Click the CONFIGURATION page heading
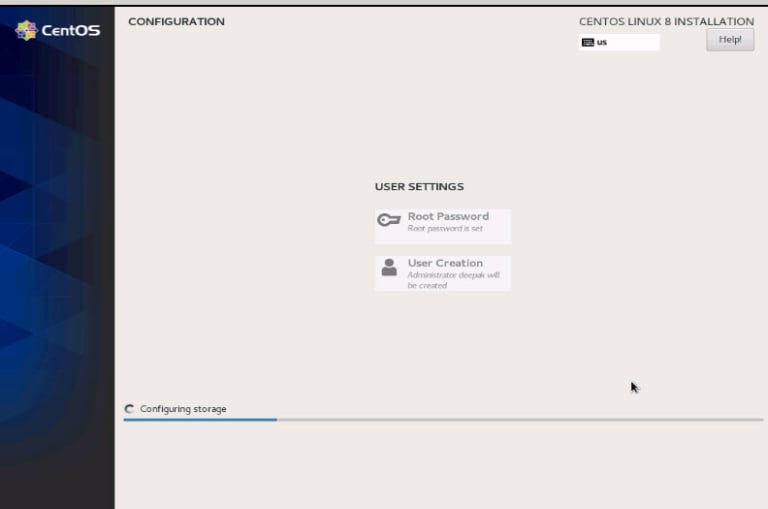The height and width of the screenshot is (509, 768). [176, 21]
